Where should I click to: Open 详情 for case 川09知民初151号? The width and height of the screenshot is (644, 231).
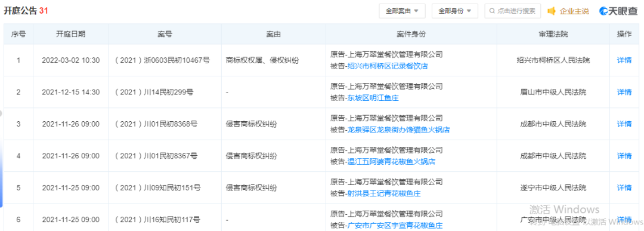tap(624, 187)
